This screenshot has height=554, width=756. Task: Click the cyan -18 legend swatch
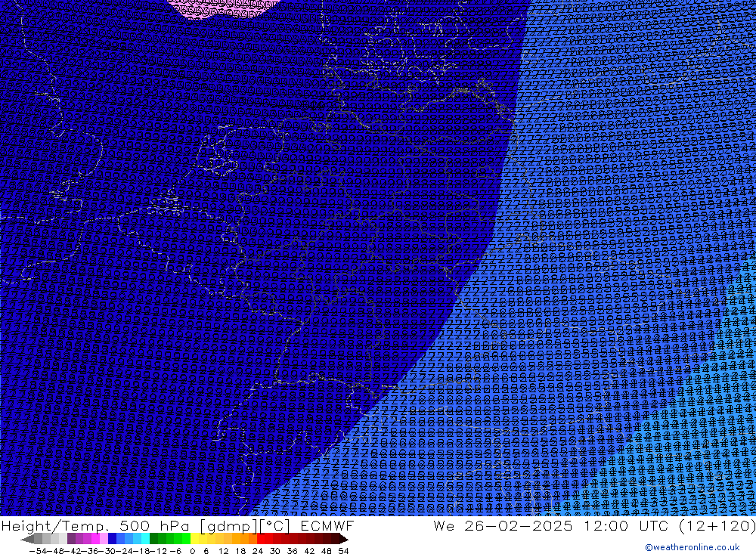(x=145, y=539)
